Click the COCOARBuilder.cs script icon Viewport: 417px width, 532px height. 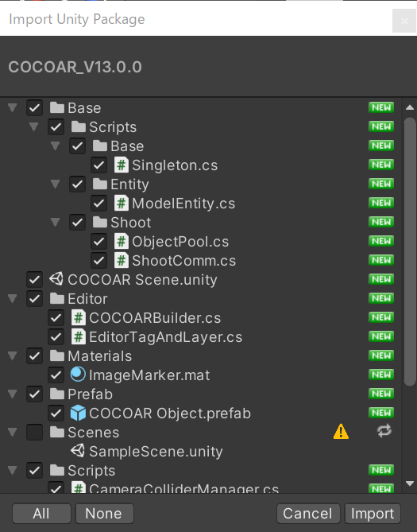click(x=79, y=318)
